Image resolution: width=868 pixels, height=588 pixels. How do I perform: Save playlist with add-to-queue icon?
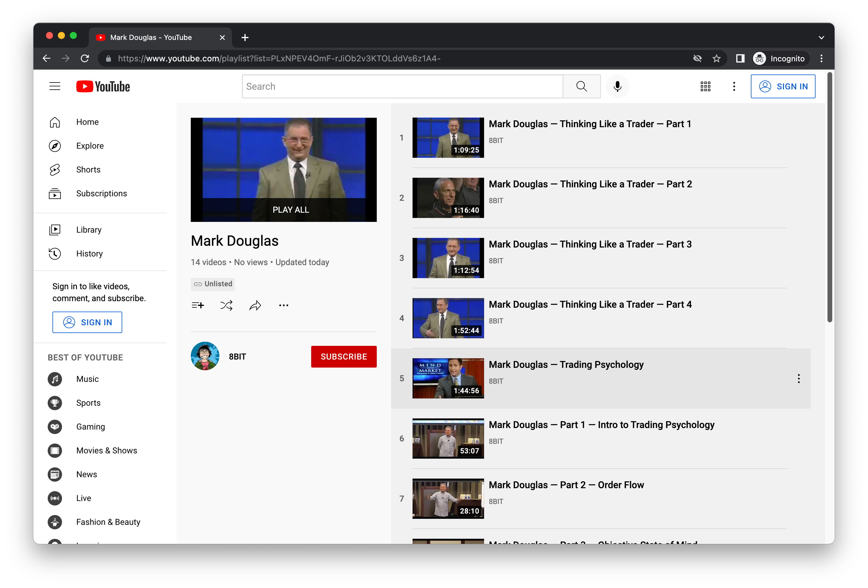pyautogui.click(x=198, y=305)
